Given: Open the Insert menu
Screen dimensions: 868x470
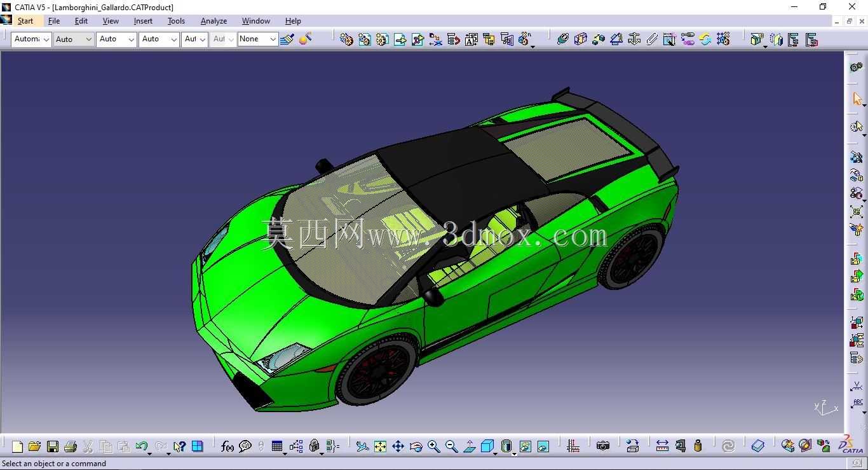Looking at the screenshot, I should [x=143, y=21].
